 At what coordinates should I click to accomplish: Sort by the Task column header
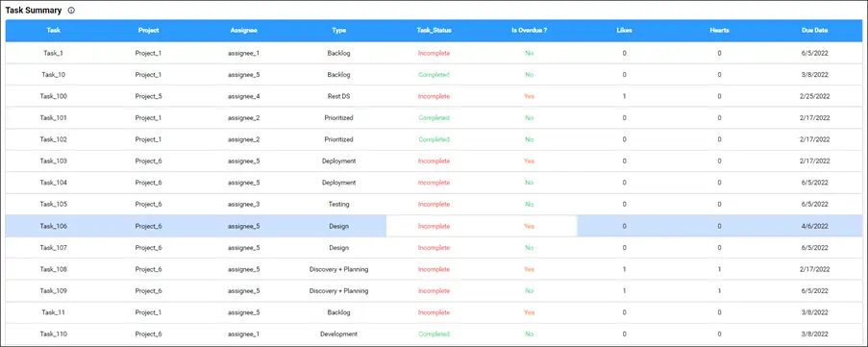point(54,31)
